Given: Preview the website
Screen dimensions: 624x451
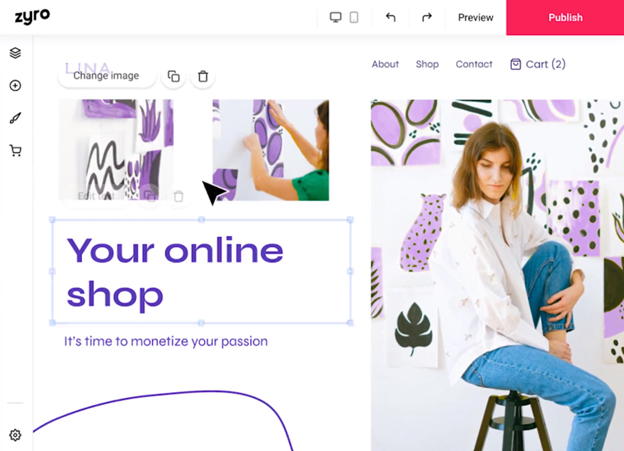Looking at the screenshot, I should (476, 18).
